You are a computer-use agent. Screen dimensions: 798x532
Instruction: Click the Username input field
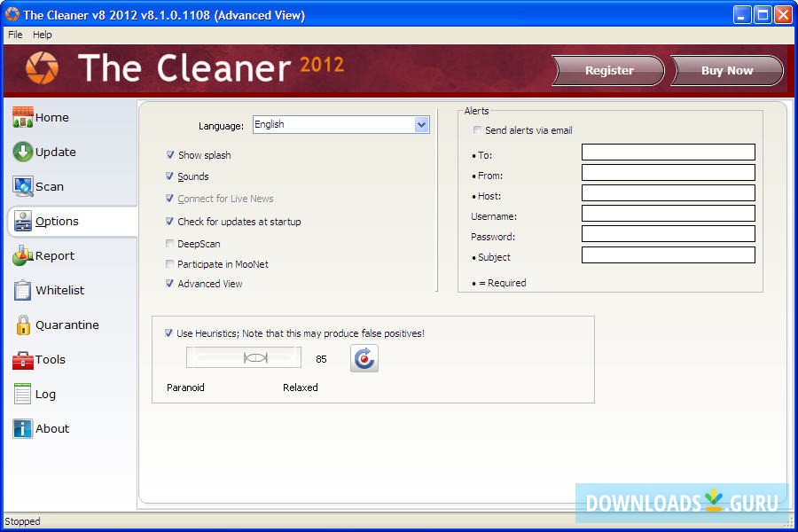pyautogui.click(x=669, y=214)
